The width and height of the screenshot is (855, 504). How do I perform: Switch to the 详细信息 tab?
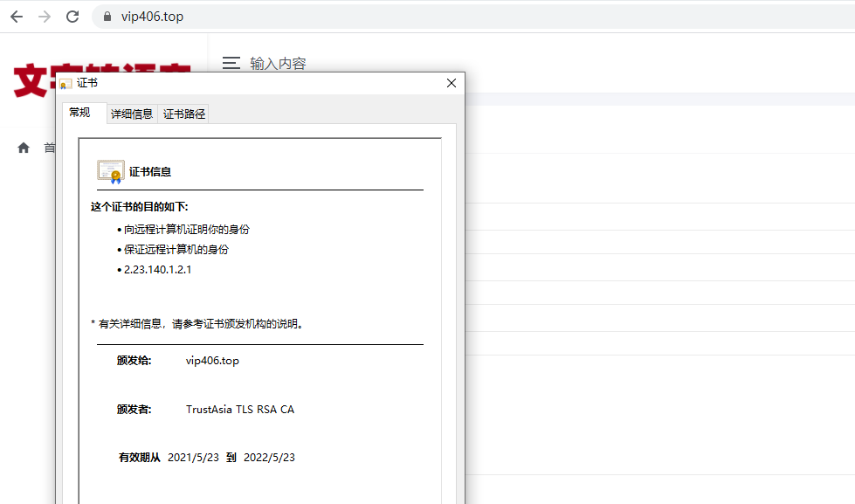coord(132,113)
